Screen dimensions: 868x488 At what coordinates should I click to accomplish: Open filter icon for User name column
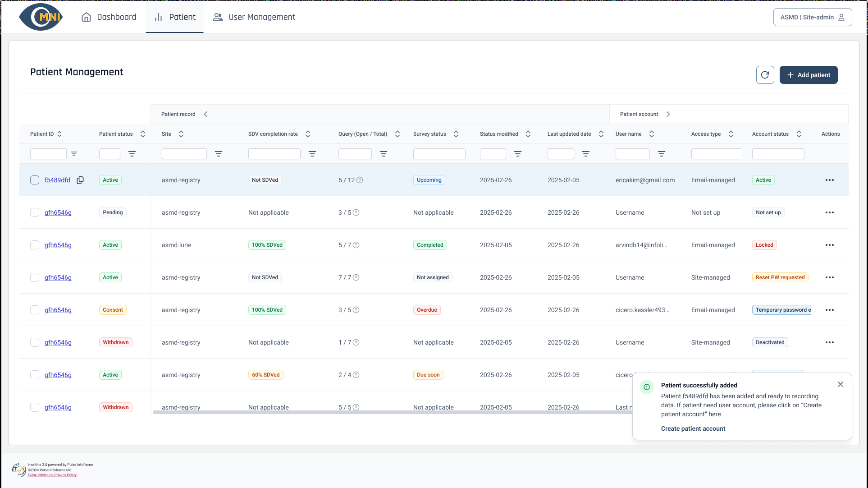[x=662, y=154]
